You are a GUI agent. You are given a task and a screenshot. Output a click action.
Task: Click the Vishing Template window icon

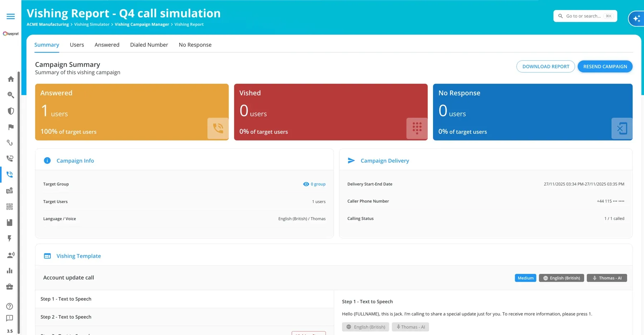coord(47,256)
